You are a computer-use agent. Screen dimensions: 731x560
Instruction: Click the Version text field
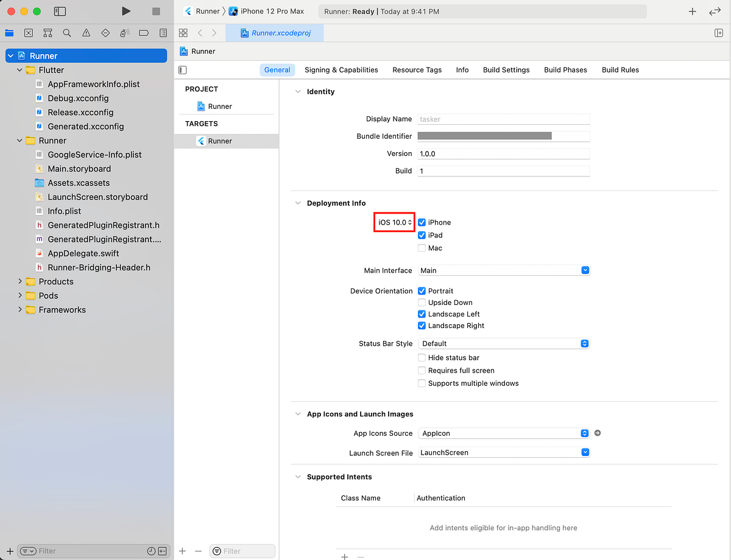pos(504,154)
